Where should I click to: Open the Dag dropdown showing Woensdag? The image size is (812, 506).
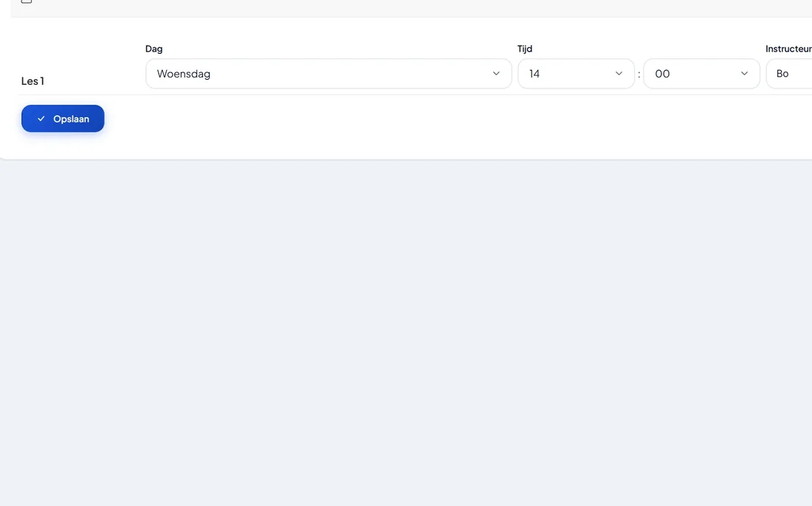328,74
